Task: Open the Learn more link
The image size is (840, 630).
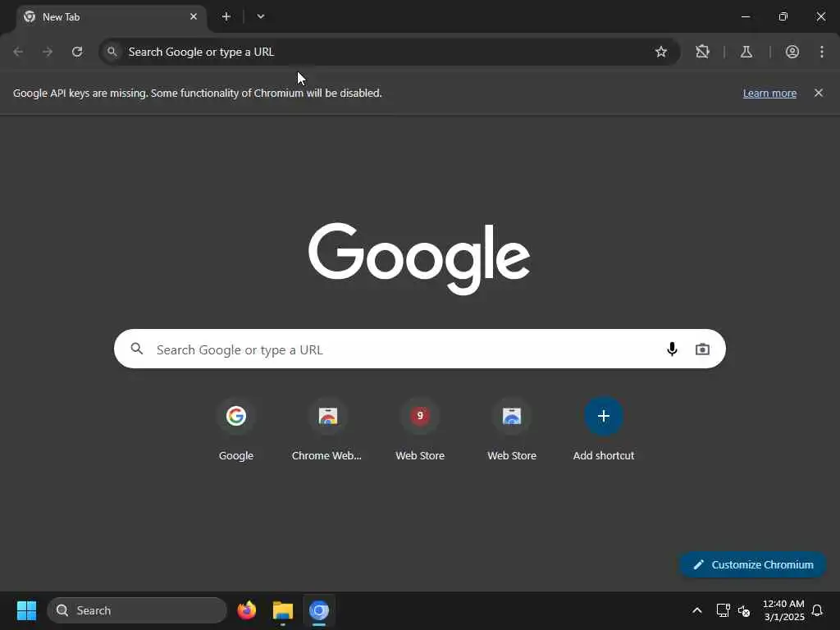Action: click(x=769, y=94)
